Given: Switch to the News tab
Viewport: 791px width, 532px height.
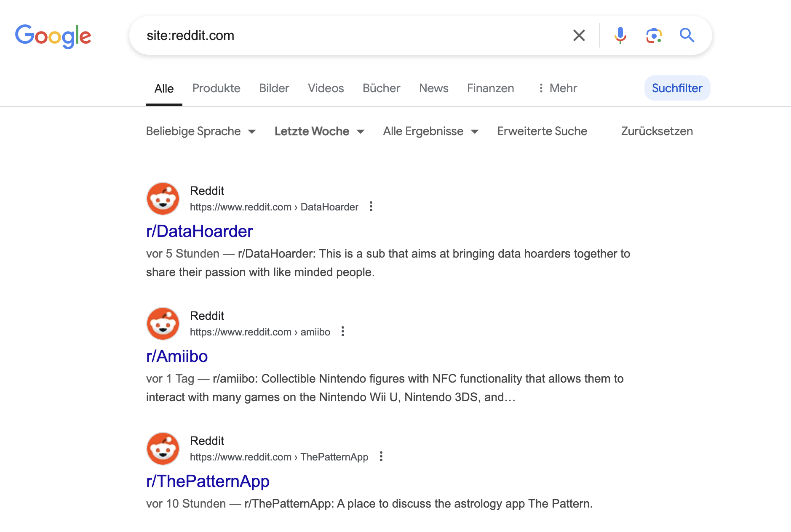Looking at the screenshot, I should pyautogui.click(x=433, y=88).
